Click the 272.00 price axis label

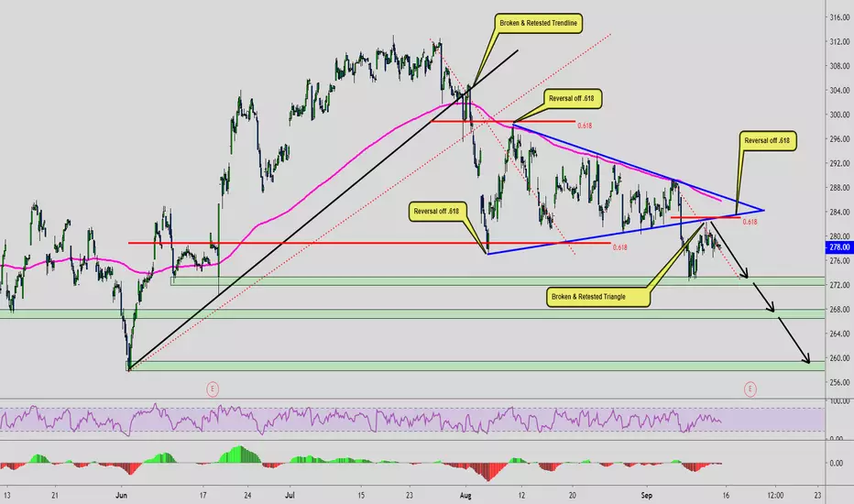(839, 285)
